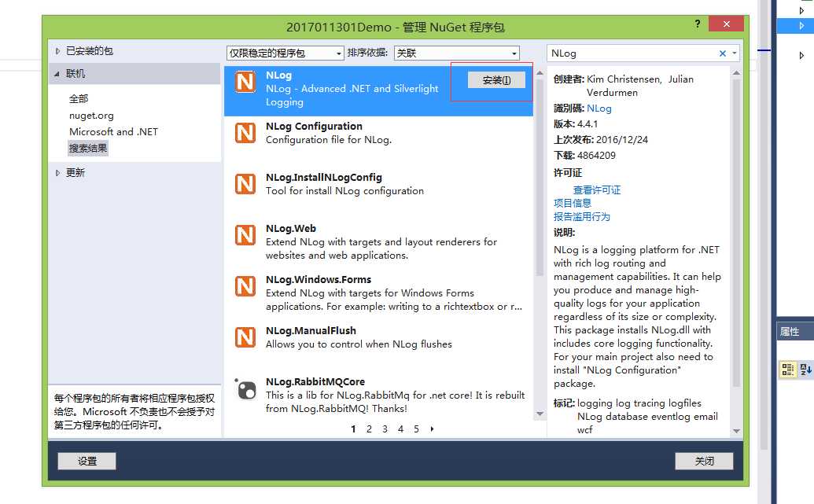Install the NLog package
The height and width of the screenshot is (504, 814).
[x=496, y=80]
